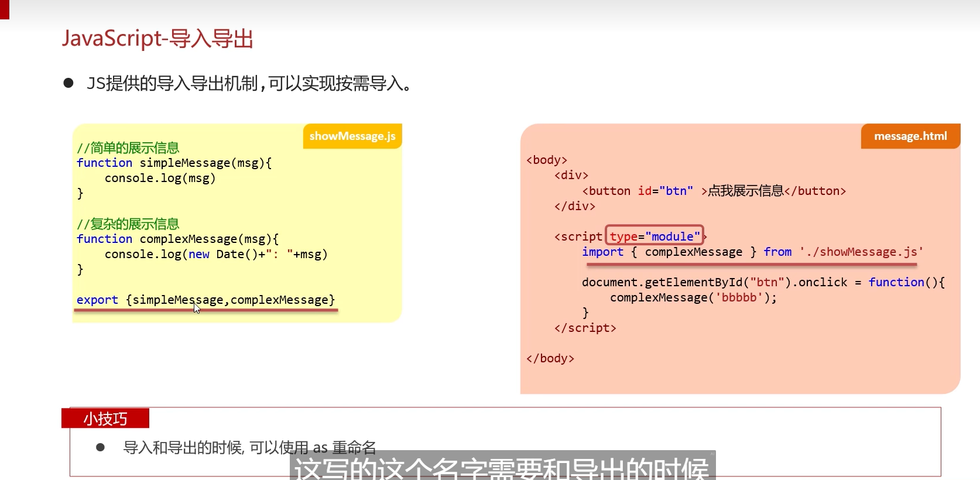Click the 小技巧 red label
The height and width of the screenshot is (480, 980).
[x=105, y=419]
